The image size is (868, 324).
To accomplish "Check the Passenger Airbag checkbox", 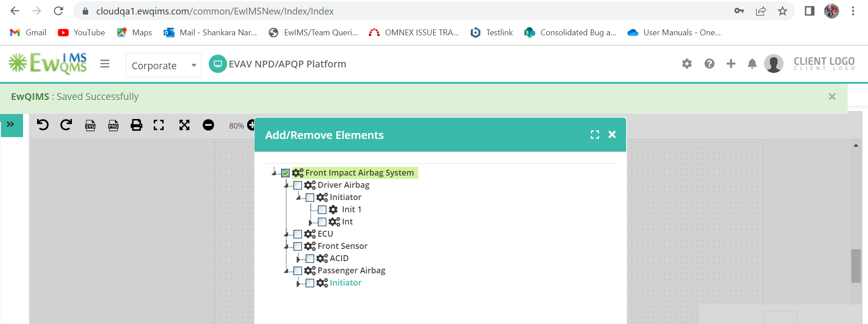I will click(x=297, y=271).
